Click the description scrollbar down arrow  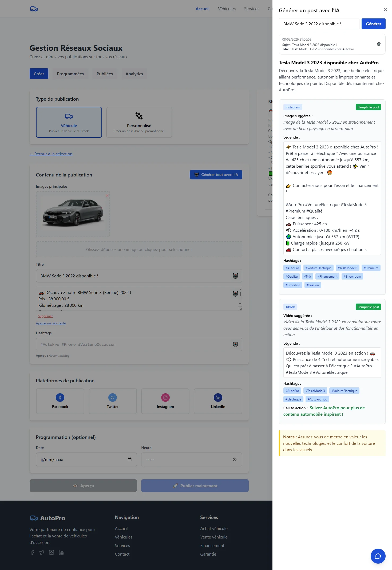240,304
